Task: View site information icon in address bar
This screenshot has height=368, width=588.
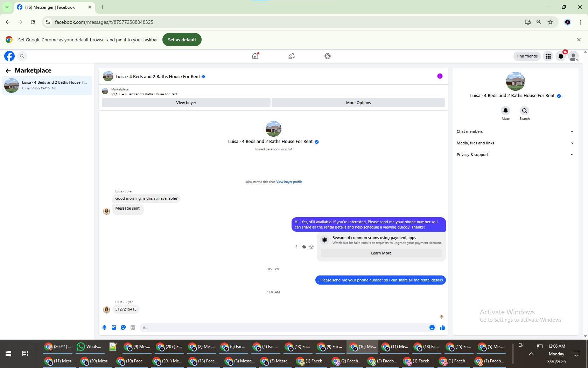Action: [48, 22]
